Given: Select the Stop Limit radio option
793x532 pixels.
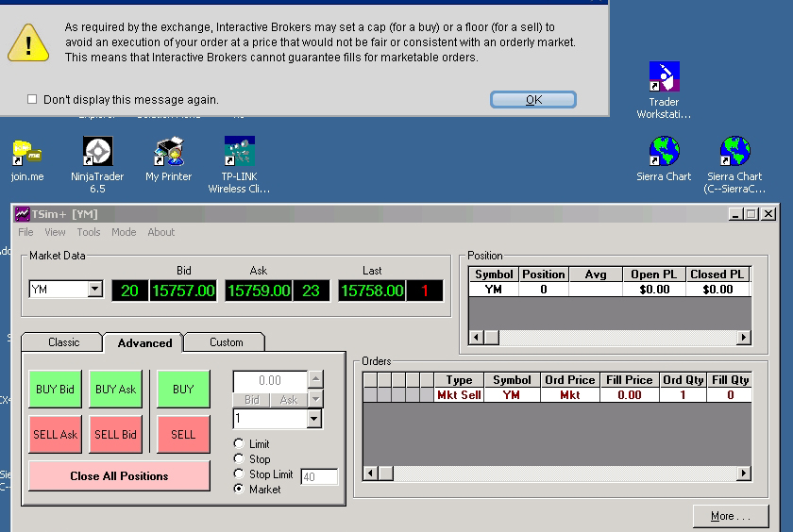Looking at the screenshot, I should 239,474.
